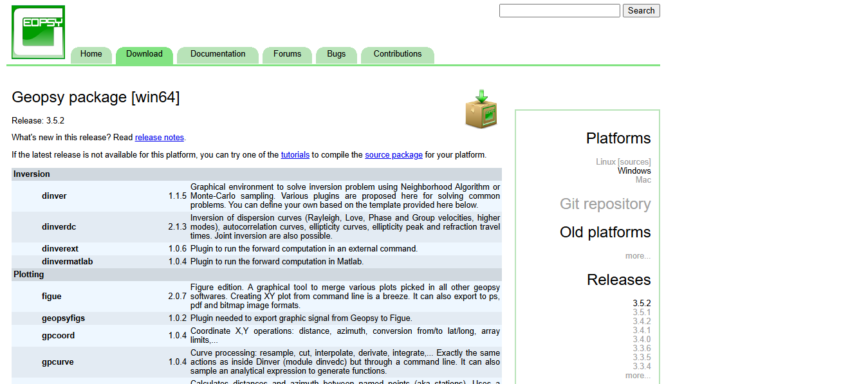The height and width of the screenshot is (384, 868).
Task: Open the Bugs tab
Action: point(336,54)
